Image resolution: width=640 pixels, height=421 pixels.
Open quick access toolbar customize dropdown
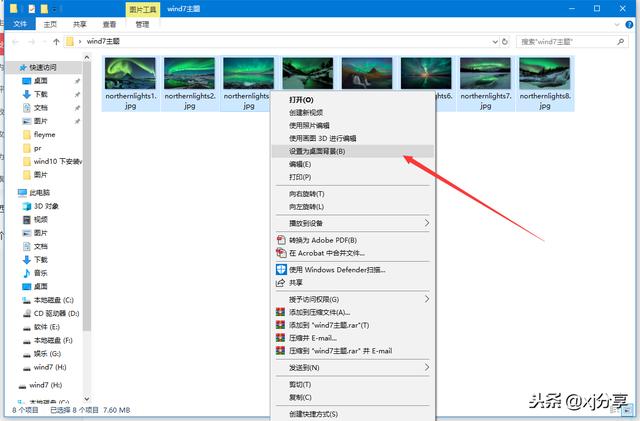point(54,9)
